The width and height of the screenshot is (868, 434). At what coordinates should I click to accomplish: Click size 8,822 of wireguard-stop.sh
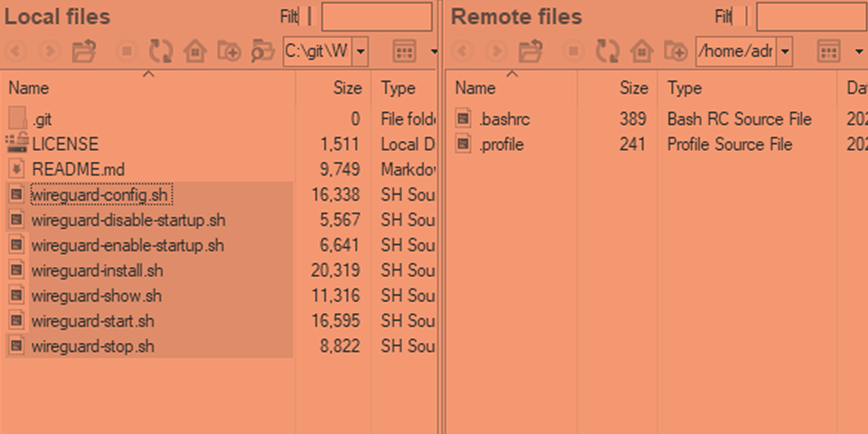(x=340, y=346)
